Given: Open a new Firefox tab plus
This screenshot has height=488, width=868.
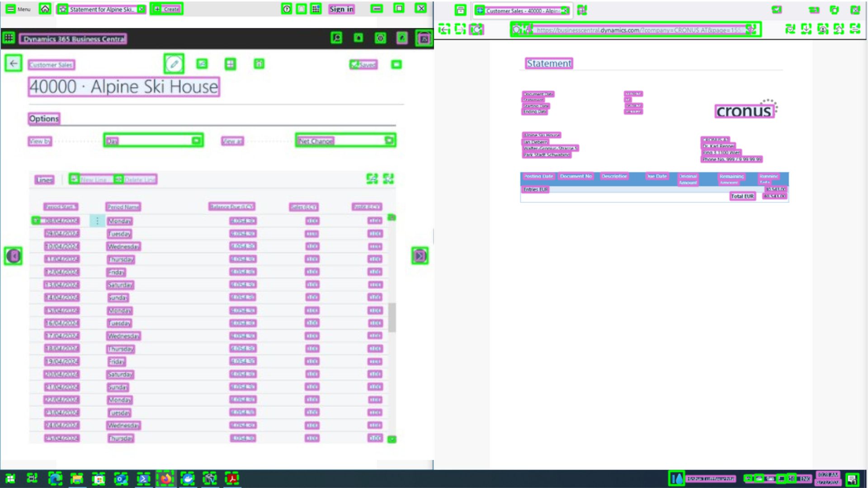Looking at the screenshot, I should (582, 10).
